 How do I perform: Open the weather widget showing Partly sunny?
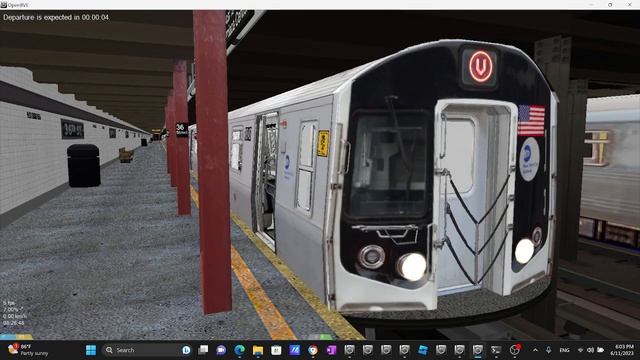point(28,350)
